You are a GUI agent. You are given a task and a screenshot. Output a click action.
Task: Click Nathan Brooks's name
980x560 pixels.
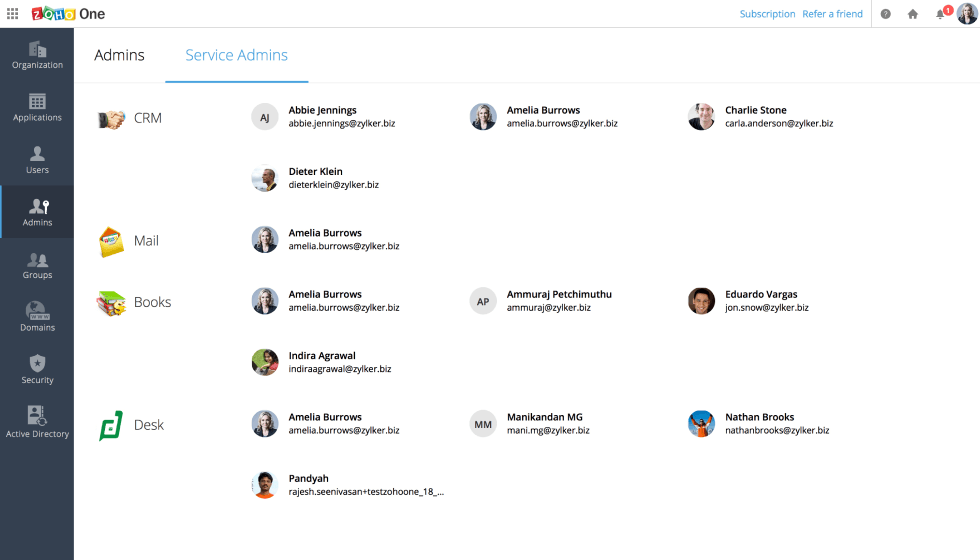[x=759, y=417]
